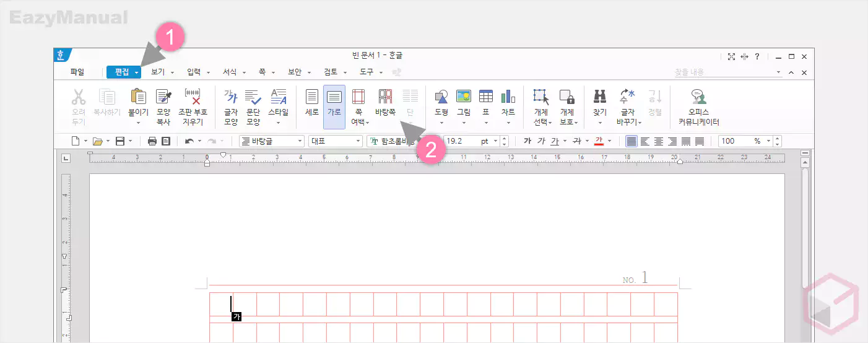The image size is (868, 343).
Task: Open 문단 모양 paragraph shape icon
Action: click(x=253, y=97)
